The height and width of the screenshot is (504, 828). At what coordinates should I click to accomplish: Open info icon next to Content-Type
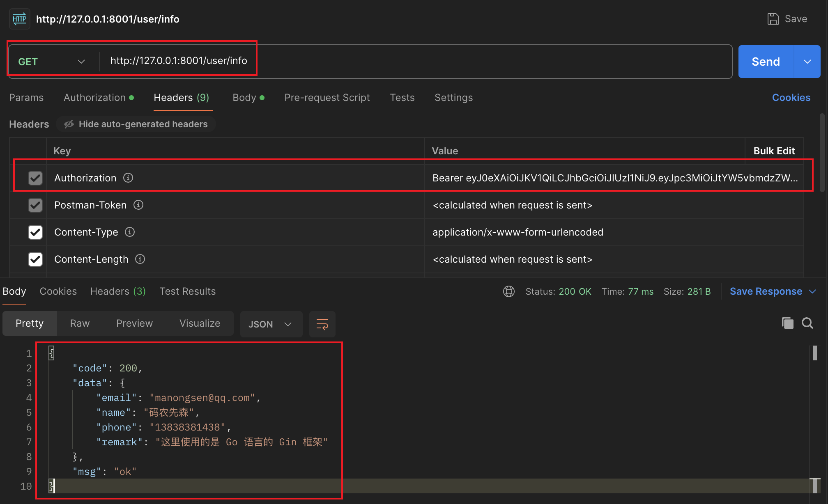(x=130, y=232)
